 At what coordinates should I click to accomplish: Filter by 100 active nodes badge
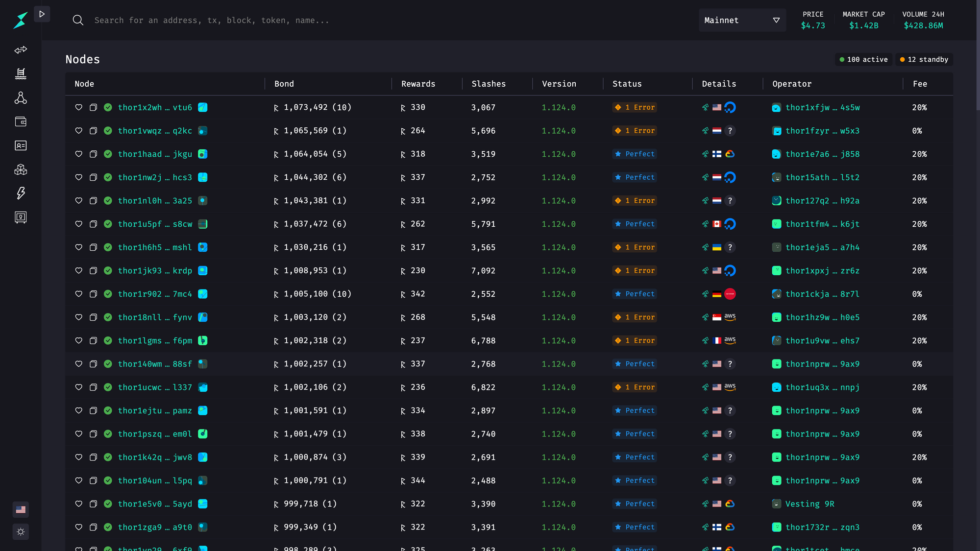[x=863, y=59]
